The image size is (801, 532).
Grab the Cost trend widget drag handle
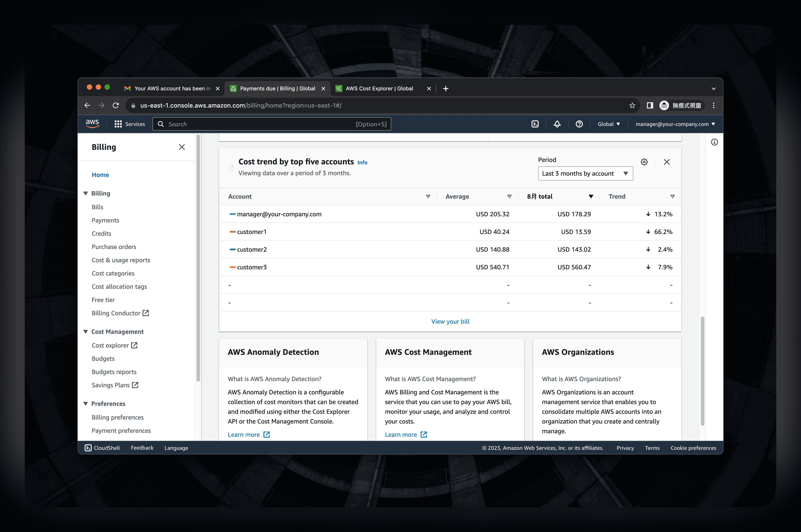(x=231, y=168)
